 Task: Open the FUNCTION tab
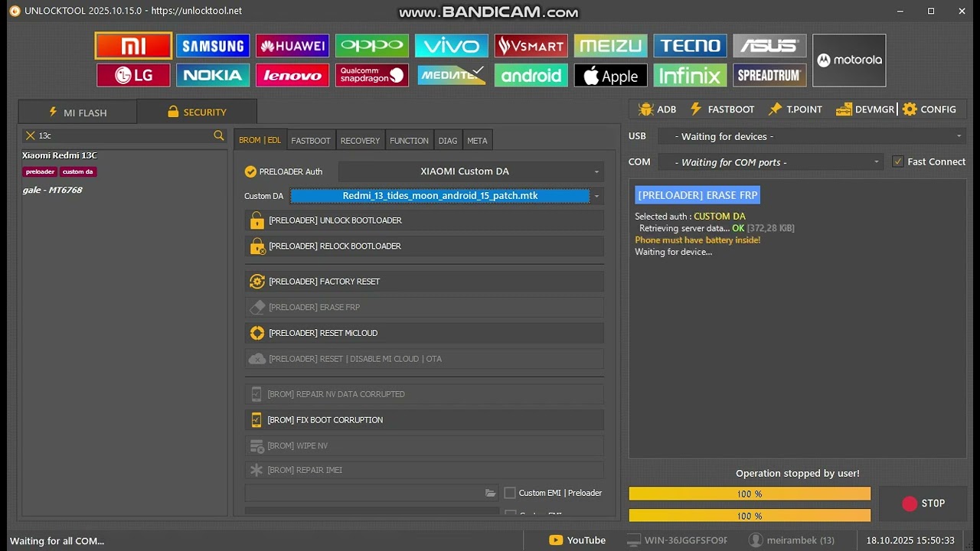[x=409, y=140]
